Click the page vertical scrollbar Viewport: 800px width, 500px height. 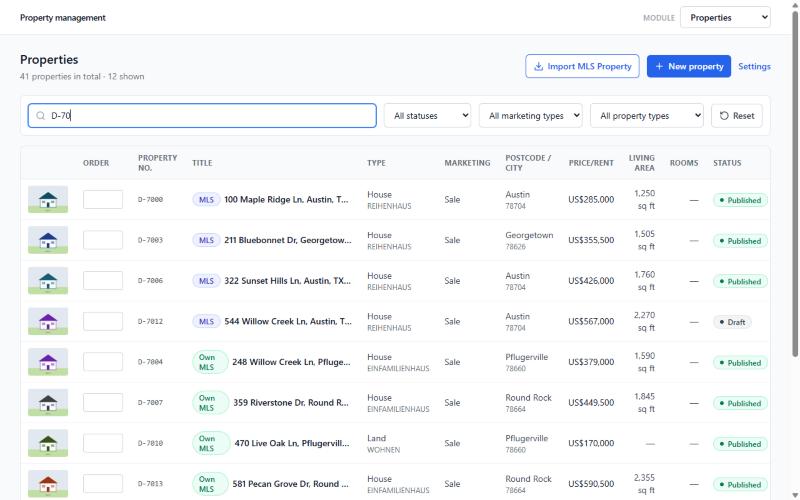pyautogui.click(x=795, y=184)
